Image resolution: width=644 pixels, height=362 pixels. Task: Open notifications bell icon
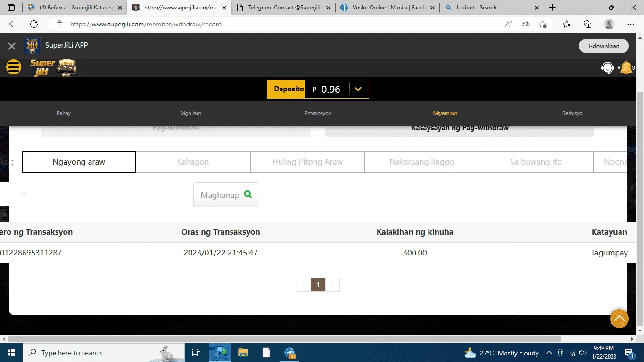point(627,68)
